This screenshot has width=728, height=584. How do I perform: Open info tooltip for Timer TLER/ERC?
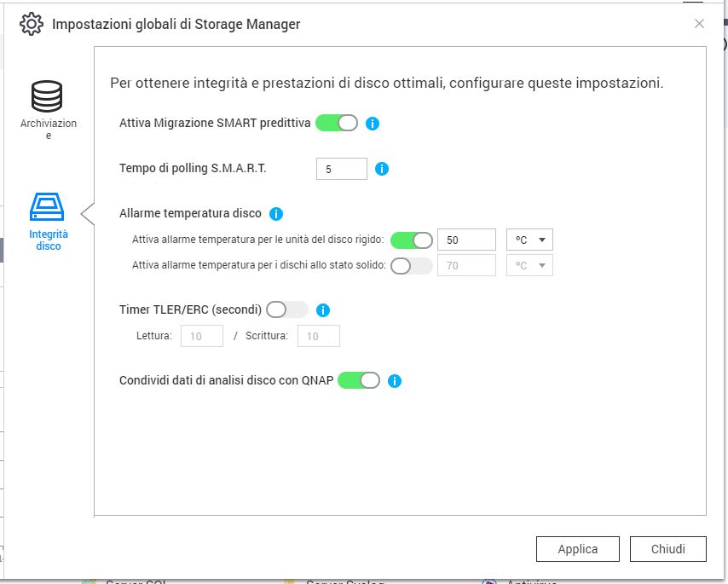(x=323, y=310)
